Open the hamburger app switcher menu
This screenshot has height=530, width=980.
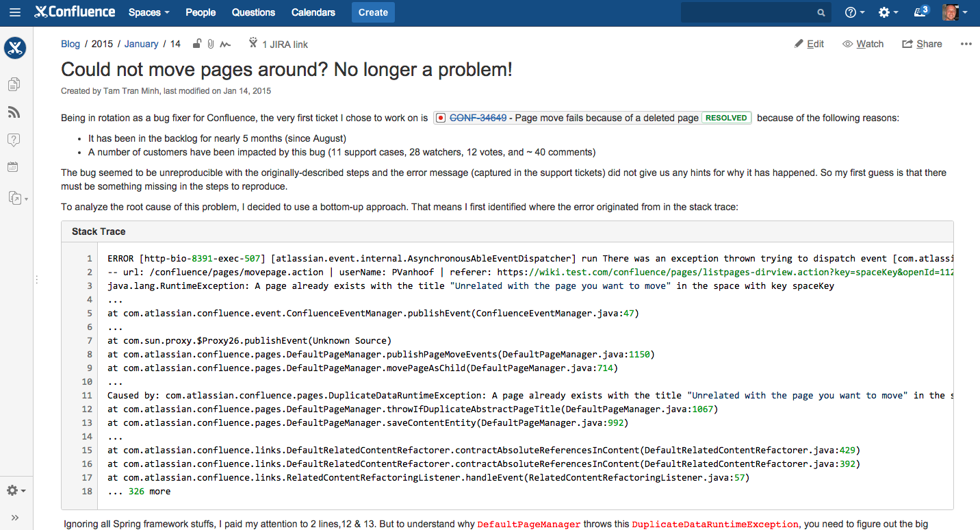point(15,12)
